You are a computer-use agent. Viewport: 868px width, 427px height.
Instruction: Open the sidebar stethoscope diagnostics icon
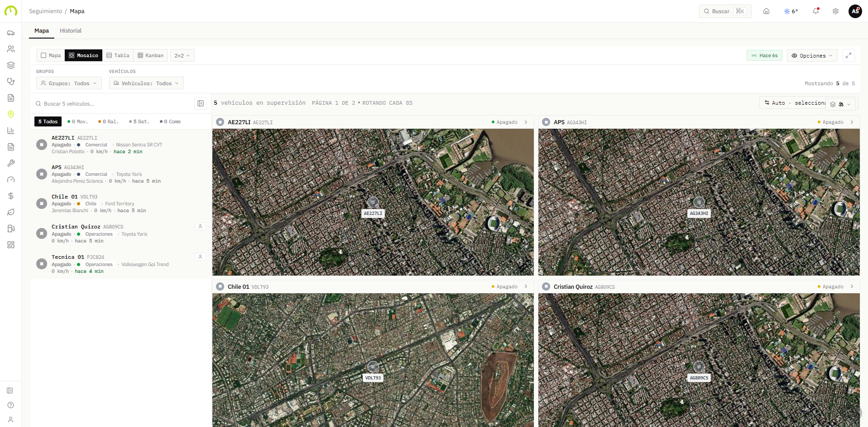click(x=11, y=82)
